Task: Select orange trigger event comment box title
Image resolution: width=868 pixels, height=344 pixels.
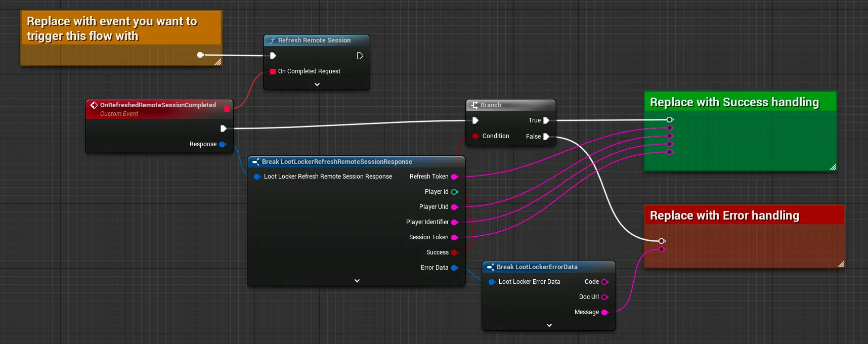Action: pos(112,29)
